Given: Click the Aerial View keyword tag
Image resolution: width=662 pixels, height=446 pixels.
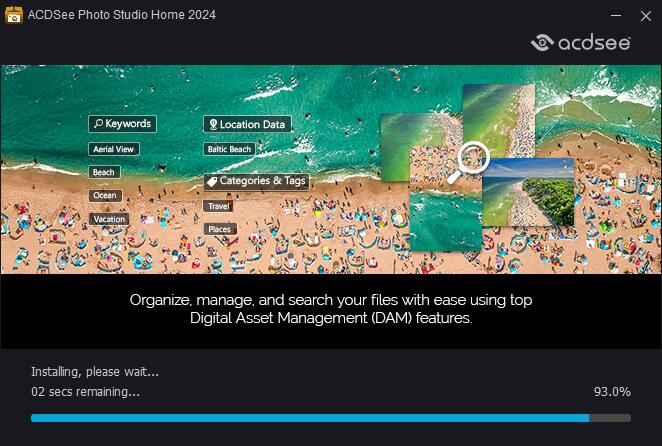Looking at the screenshot, I should [114, 149].
